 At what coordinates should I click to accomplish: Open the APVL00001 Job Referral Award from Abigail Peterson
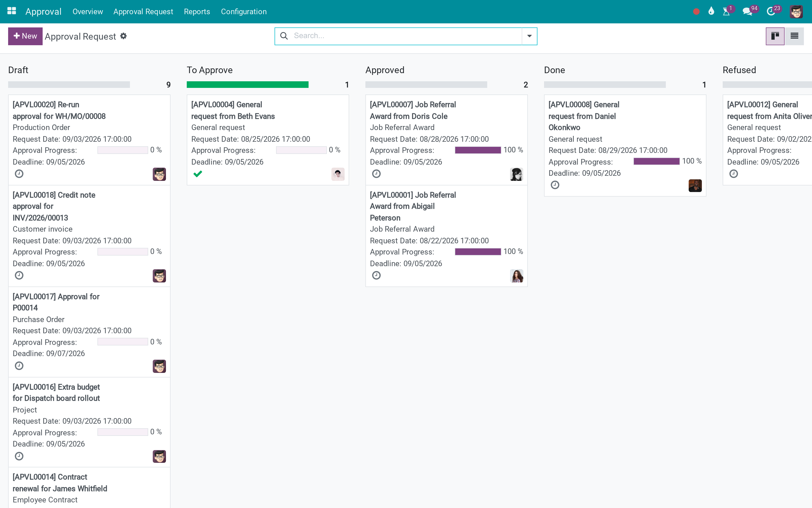(447, 236)
